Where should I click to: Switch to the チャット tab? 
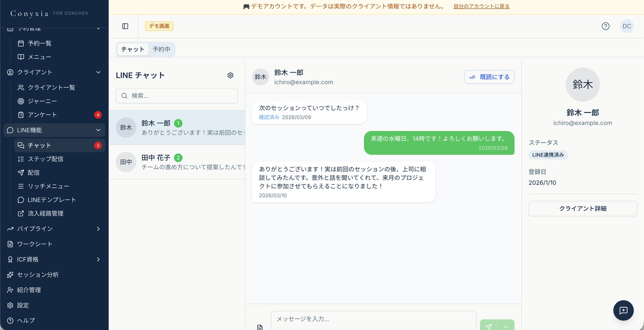click(133, 49)
